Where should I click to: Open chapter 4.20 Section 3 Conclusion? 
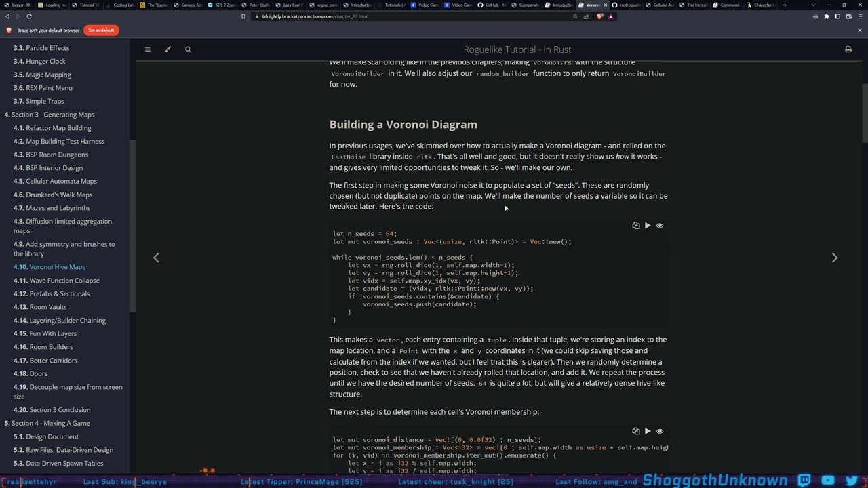click(52, 409)
